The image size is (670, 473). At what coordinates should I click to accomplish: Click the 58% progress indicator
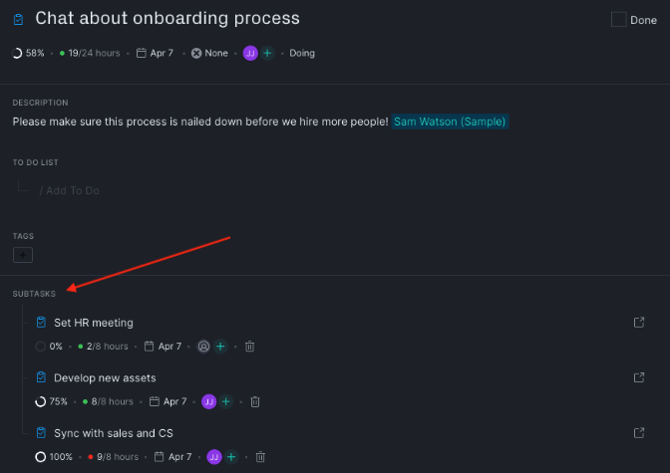(x=28, y=53)
